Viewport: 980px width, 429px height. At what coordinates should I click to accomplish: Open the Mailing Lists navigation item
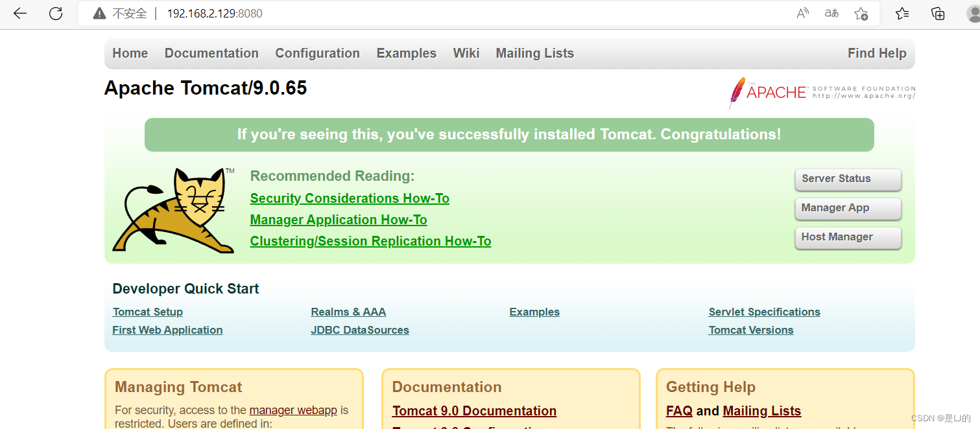[x=535, y=54]
